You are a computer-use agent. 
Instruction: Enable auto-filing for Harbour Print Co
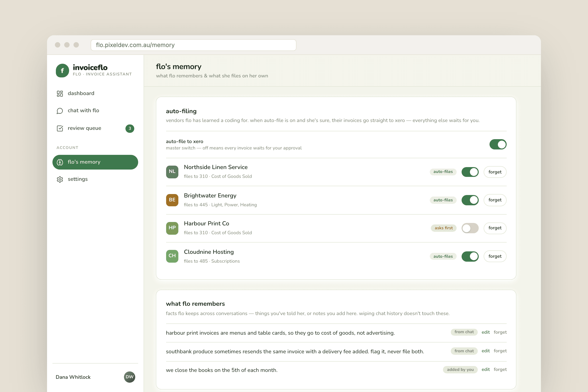pos(470,228)
